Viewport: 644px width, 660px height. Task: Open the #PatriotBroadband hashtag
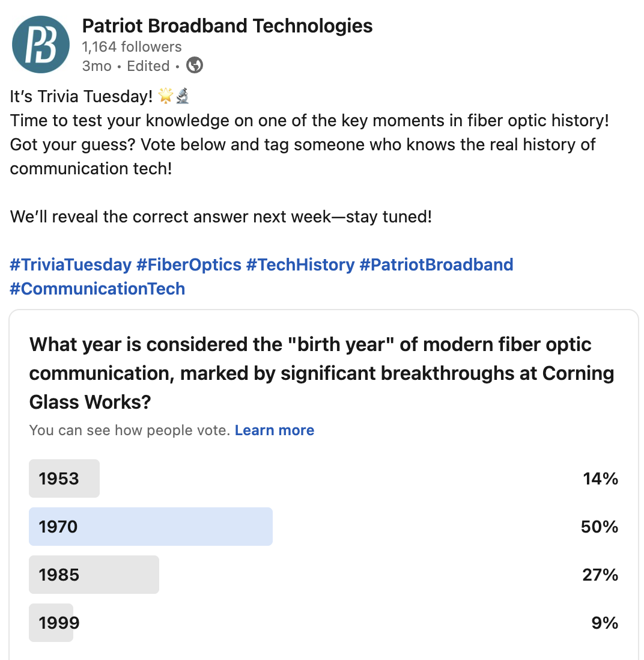(436, 264)
